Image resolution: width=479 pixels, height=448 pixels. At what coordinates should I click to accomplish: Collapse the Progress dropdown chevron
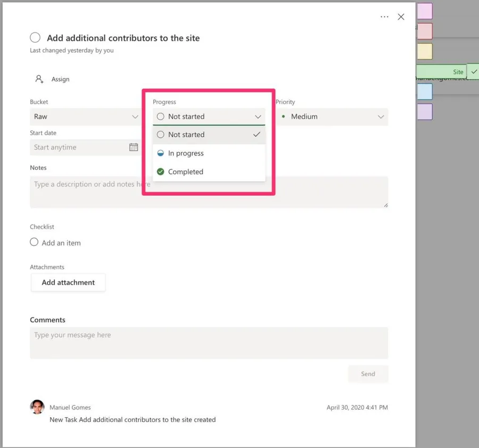(258, 117)
